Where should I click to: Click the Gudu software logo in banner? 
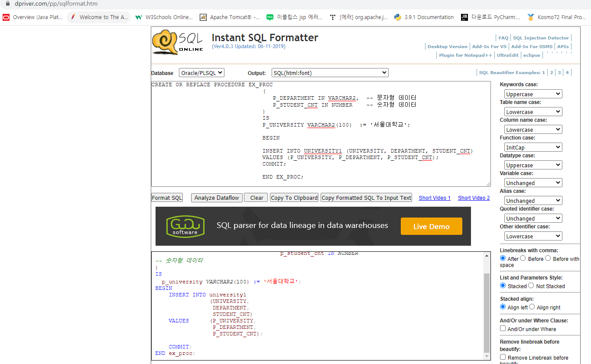185,226
